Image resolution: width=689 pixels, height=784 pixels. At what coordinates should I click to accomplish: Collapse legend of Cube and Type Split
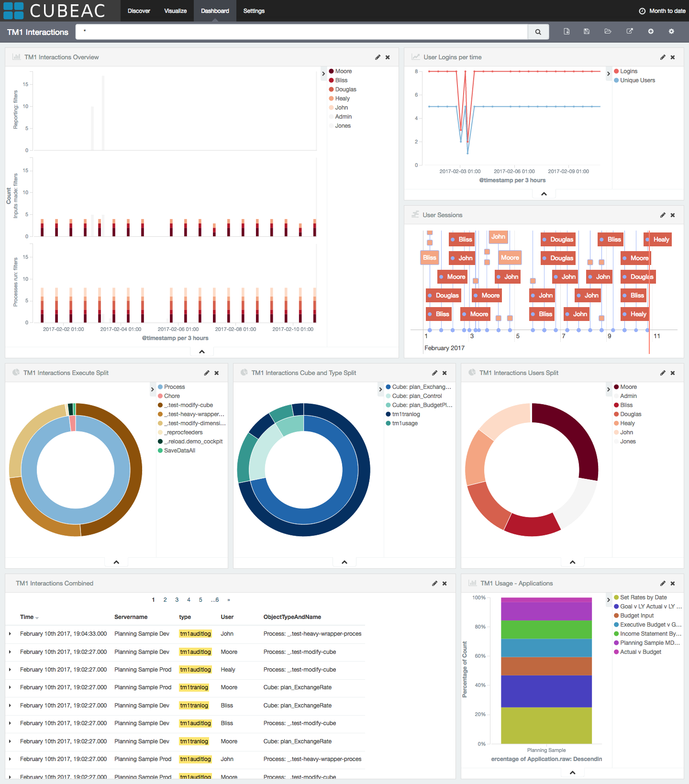coord(381,389)
